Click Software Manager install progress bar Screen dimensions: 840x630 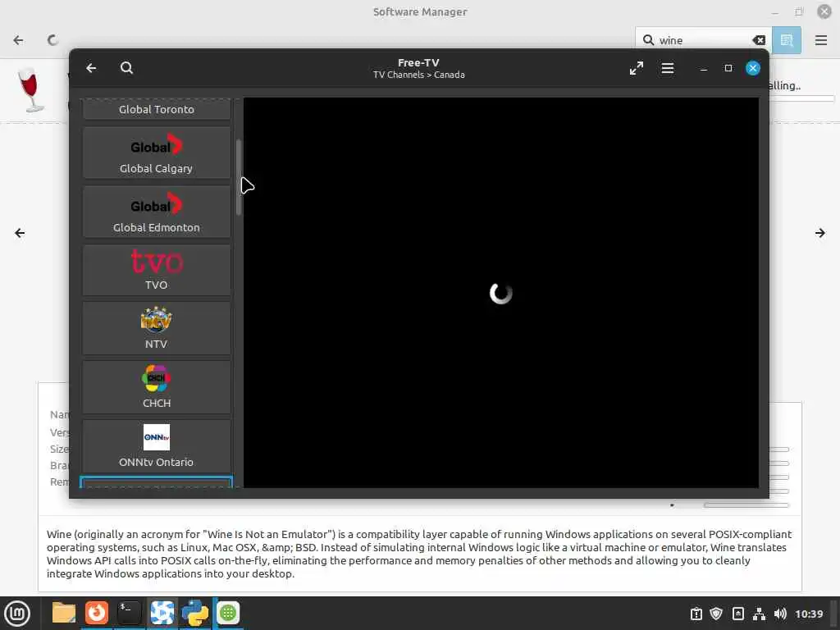802,98
